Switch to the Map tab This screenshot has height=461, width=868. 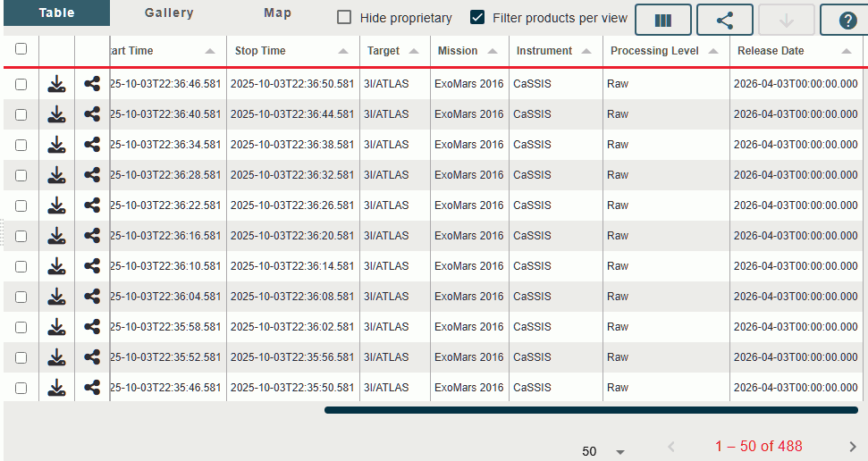[x=277, y=13]
